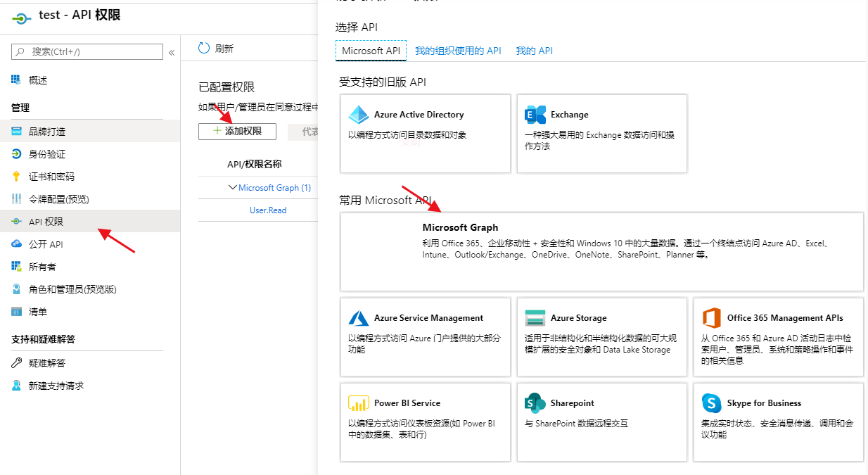868x475 pixels.
Task: Click the 疑难解答 wrench icon
Action: (16, 363)
